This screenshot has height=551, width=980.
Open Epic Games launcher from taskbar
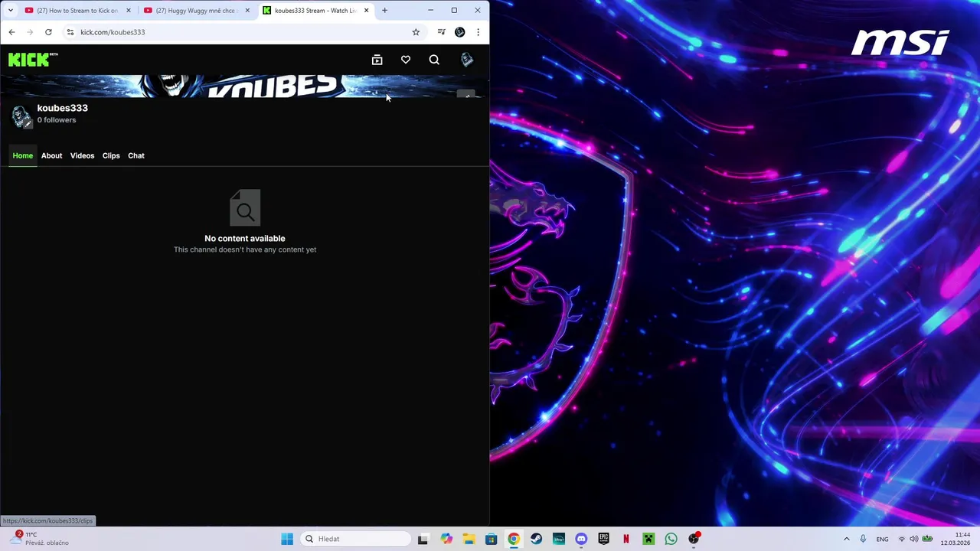tap(603, 539)
